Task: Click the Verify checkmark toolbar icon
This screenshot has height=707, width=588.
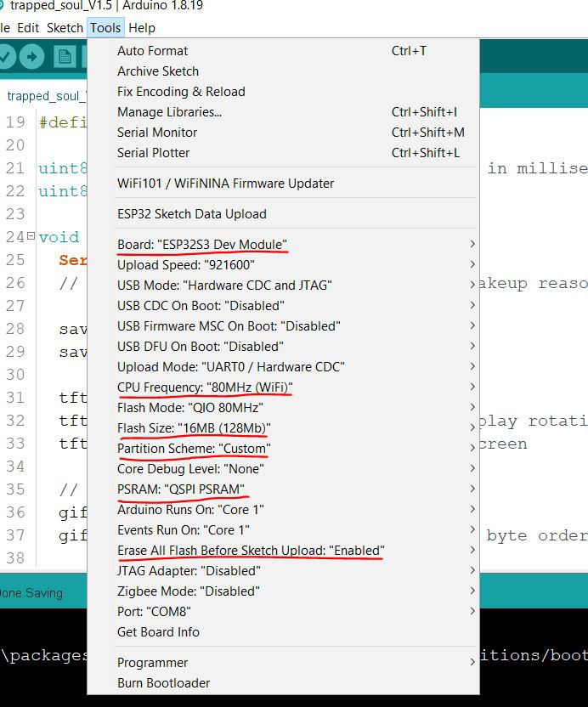Action: [5, 57]
